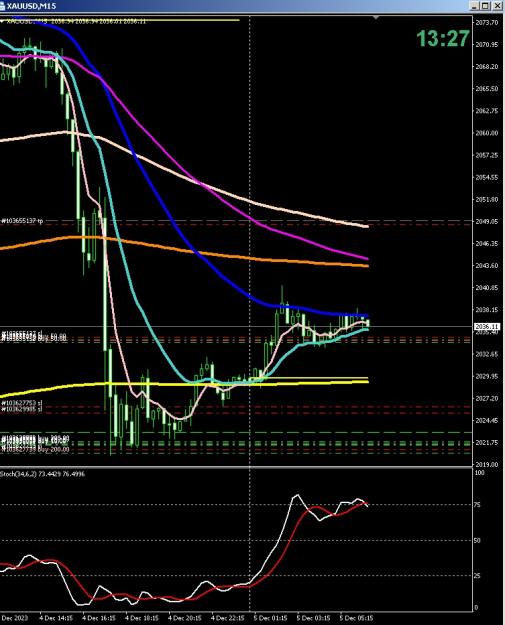Close the XAUUSD,M15 chart window

tap(497, 6)
